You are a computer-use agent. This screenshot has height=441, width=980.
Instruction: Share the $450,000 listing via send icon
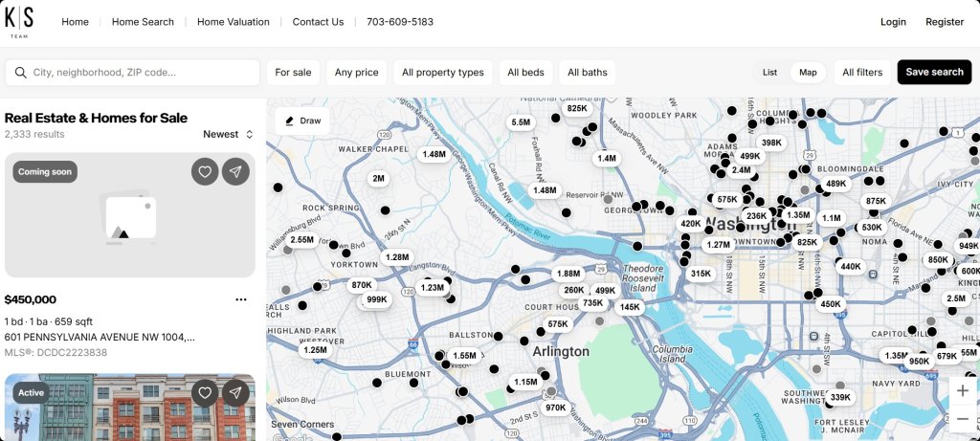[x=235, y=171]
